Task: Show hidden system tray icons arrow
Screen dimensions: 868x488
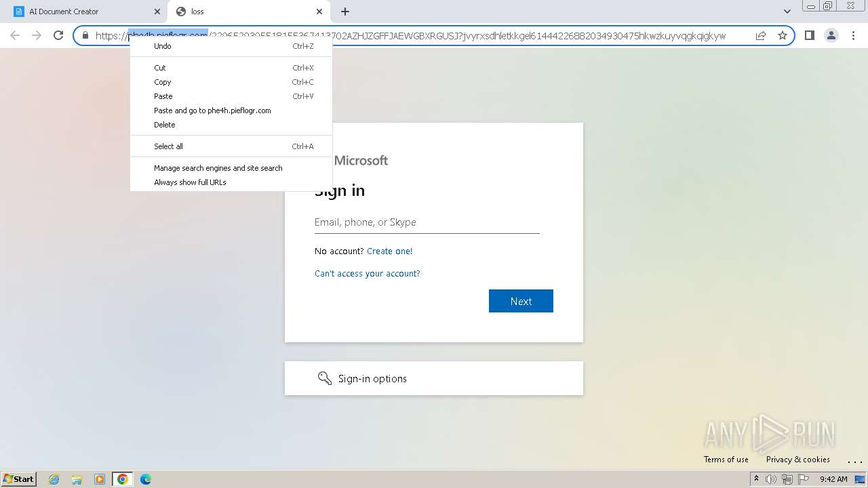Action: pos(757,479)
